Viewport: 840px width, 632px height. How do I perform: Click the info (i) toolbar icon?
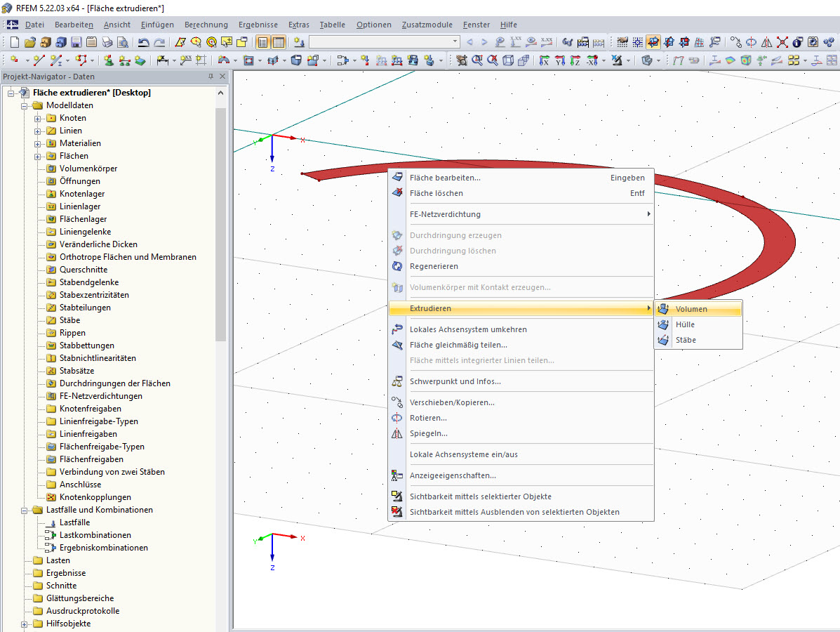[x=797, y=42]
